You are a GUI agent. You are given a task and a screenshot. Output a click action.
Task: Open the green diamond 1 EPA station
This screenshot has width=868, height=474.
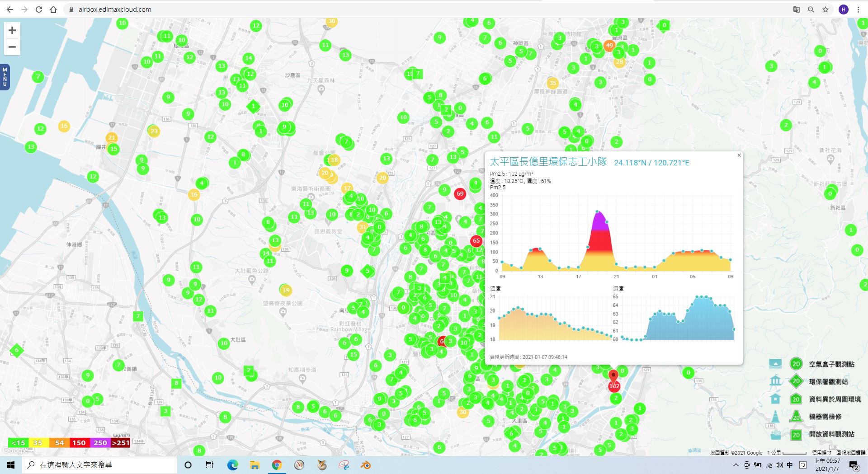pos(253,107)
